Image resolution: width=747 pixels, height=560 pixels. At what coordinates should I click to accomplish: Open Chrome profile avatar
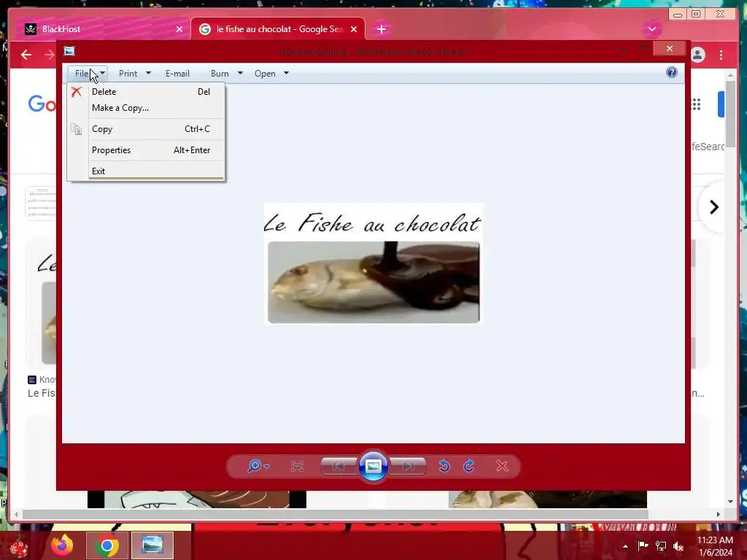pos(698,55)
